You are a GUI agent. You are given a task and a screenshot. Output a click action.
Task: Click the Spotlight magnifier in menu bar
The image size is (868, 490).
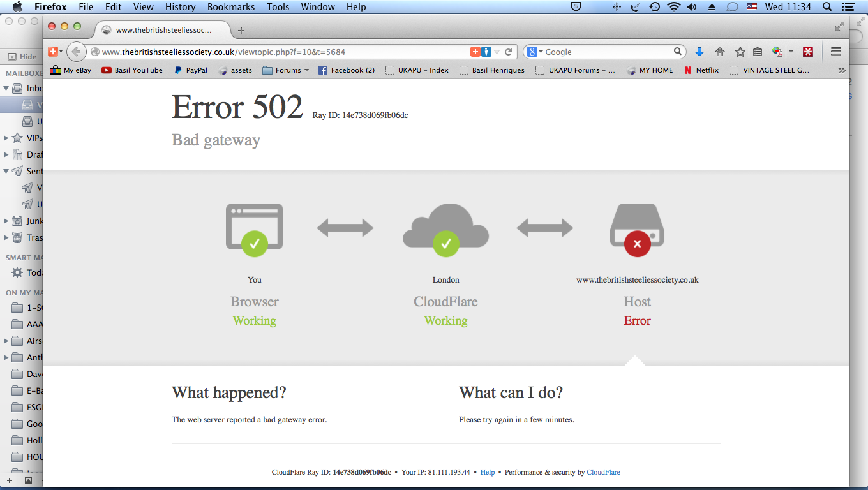827,7
